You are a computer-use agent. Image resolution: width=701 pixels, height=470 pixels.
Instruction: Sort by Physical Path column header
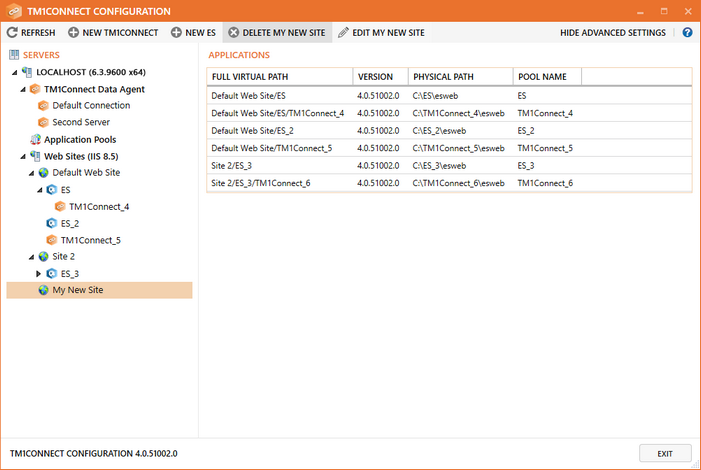tap(460, 76)
